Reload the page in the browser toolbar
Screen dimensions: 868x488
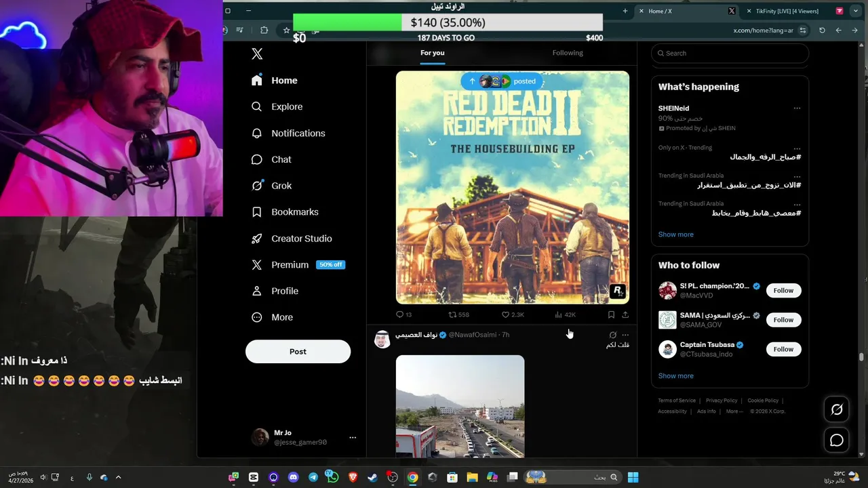tap(823, 30)
